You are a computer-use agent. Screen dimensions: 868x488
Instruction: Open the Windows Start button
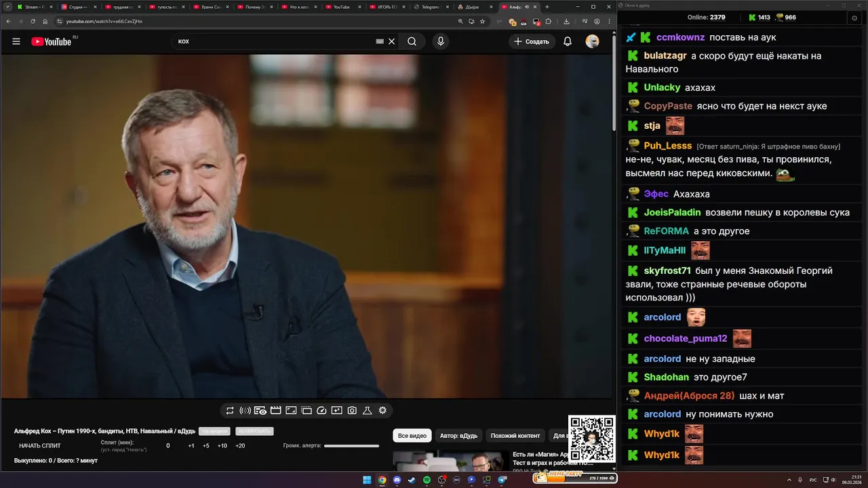[x=367, y=480]
